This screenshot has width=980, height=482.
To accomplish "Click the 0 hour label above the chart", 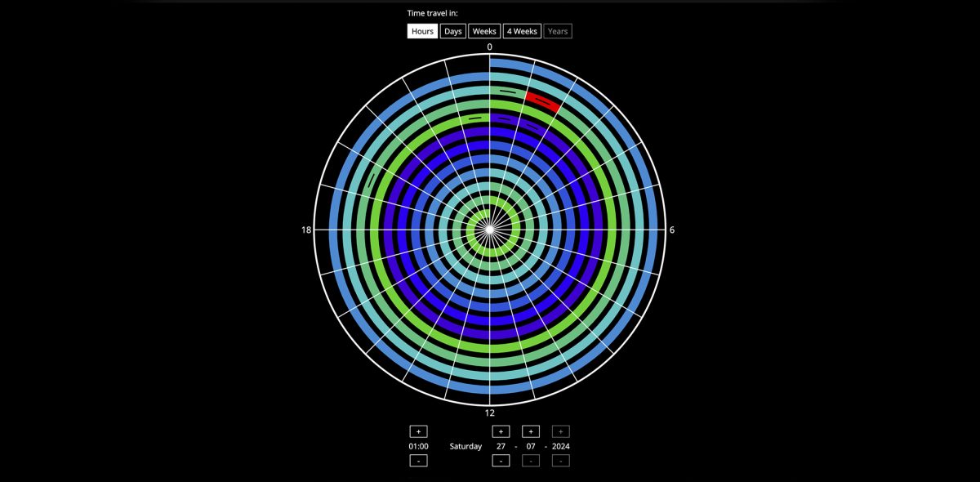I will 490,47.
